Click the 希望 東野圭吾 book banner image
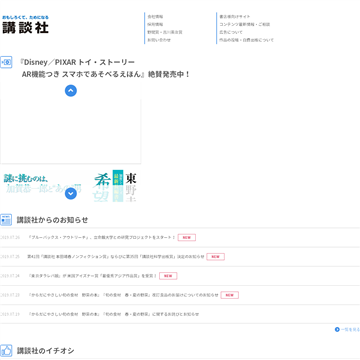Image resolution: width=360 pixels, height=360 pixels. [x=70, y=186]
